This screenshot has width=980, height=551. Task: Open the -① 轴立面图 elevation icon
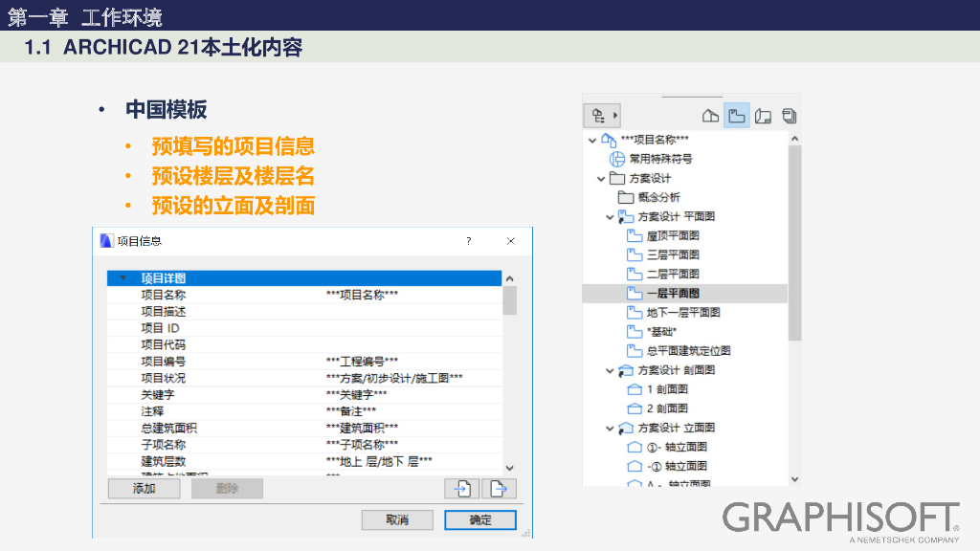[635, 466]
